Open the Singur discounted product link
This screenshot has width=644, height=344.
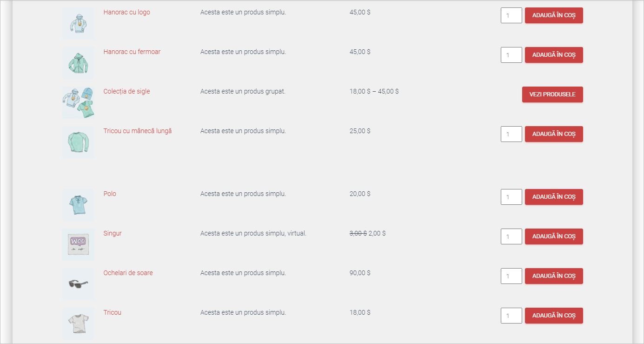pyautogui.click(x=112, y=233)
